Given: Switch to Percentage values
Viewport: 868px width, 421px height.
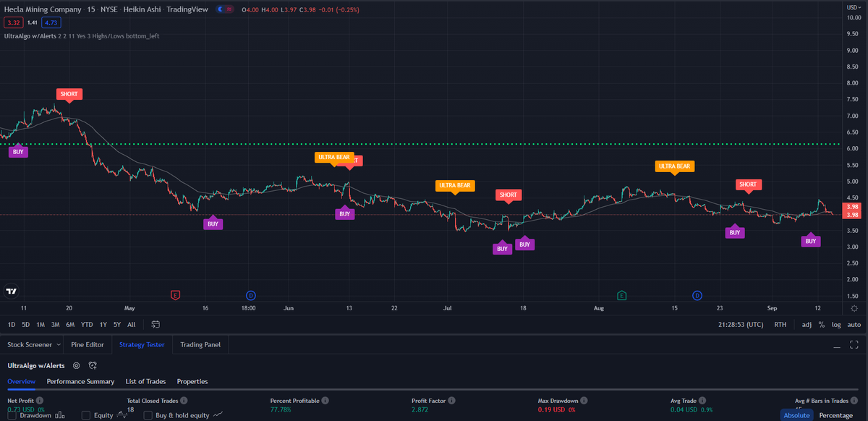Looking at the screenshot, I should 835,415.
